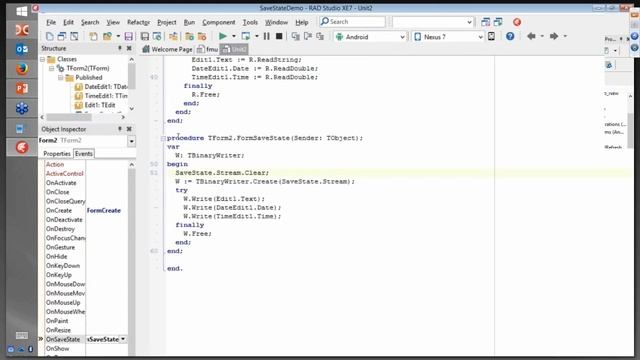640x360 pixels.
Task: Click the Open Project folder icon
Action: [107, 37]
